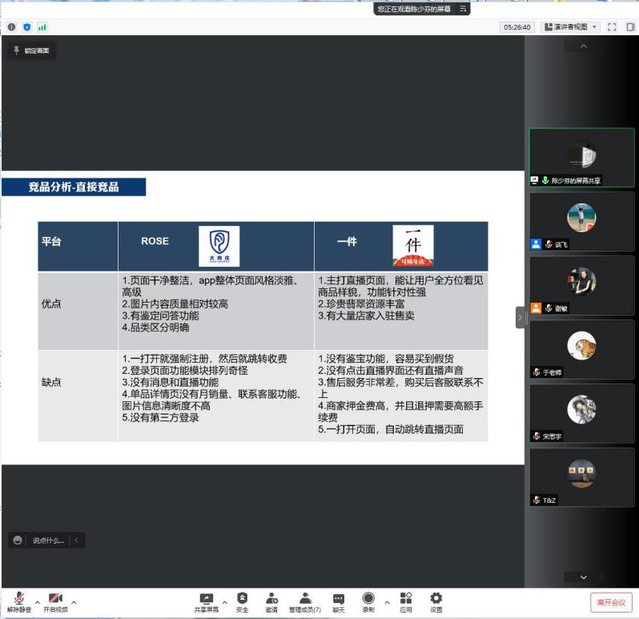639x619 pixels.
Task: Click the share screen icon (共享屏幕)
Action: 206,599
